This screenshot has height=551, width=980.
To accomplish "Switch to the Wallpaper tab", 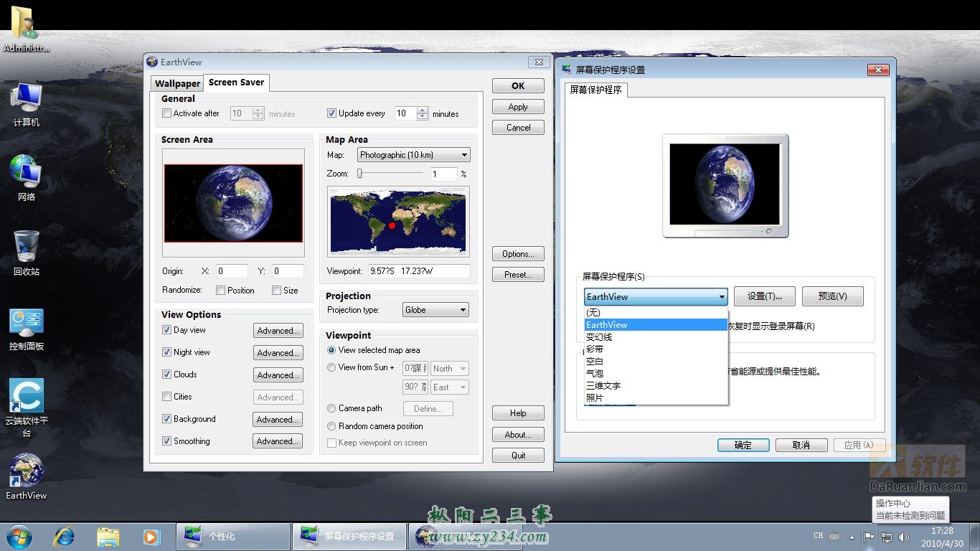I will [178, 83].
